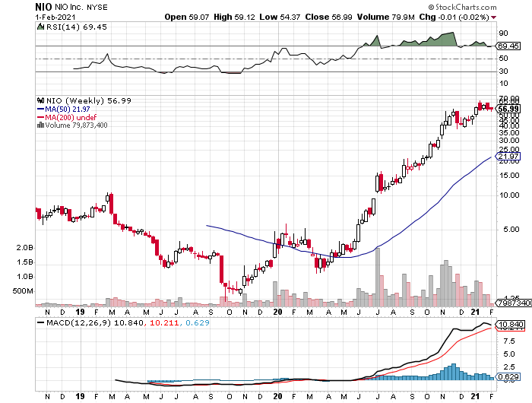Click the 90 level on RSI axis

tap(503, 33)
